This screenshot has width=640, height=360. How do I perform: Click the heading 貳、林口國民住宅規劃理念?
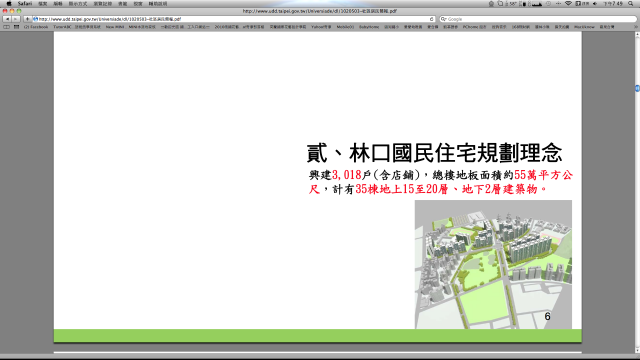(x=434, y=153)
